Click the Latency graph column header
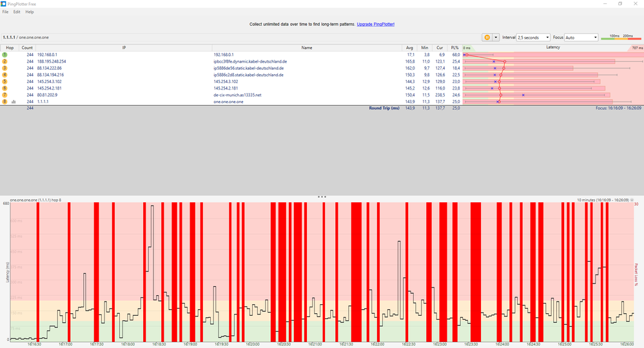644x348 pixels. click(553, 47)
